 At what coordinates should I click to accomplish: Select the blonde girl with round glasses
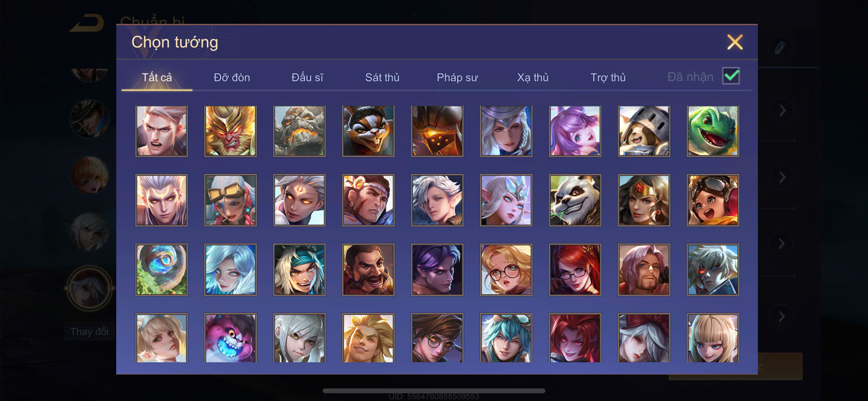[506, 270]
